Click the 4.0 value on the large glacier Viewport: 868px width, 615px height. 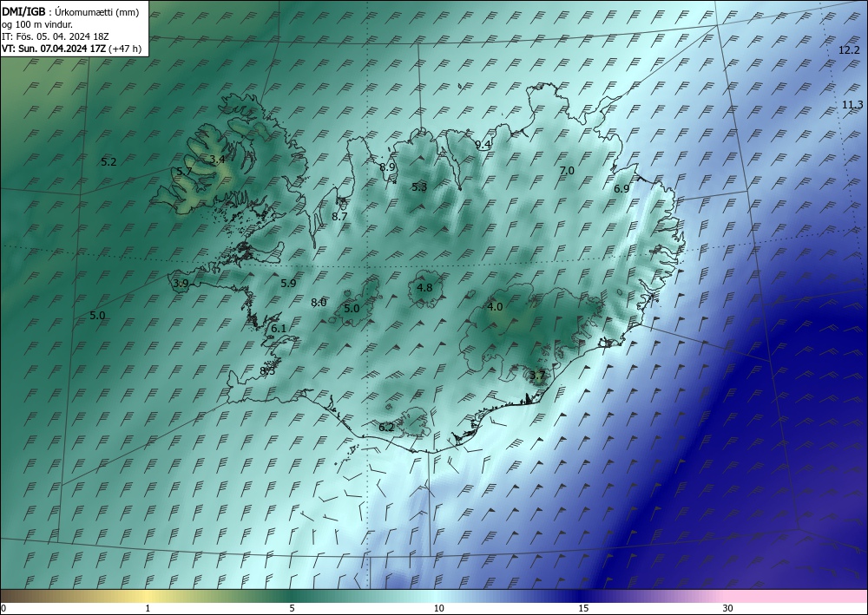[x=495, y=306]
